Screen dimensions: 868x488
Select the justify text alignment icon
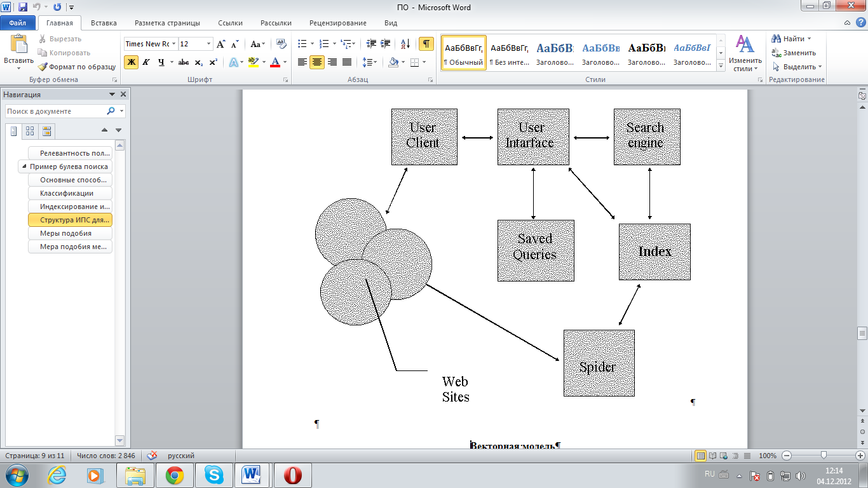(347, 62)
